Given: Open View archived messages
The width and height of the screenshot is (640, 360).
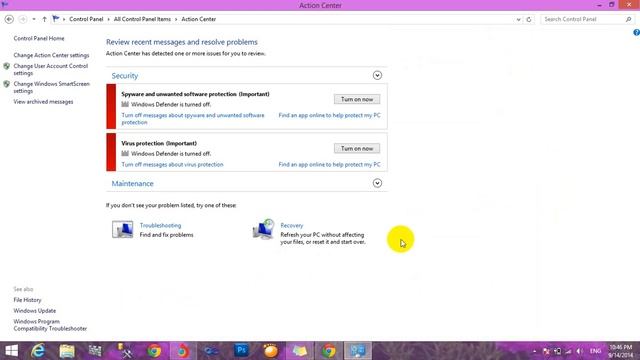Looking at the screenshot, I should [43, 102].
